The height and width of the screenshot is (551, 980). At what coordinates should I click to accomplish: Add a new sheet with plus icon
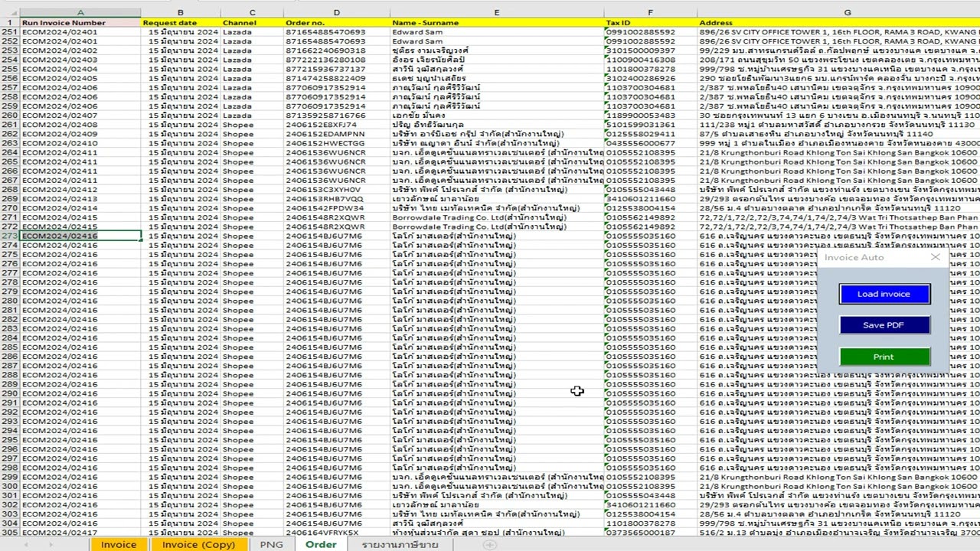click(489, 545)
